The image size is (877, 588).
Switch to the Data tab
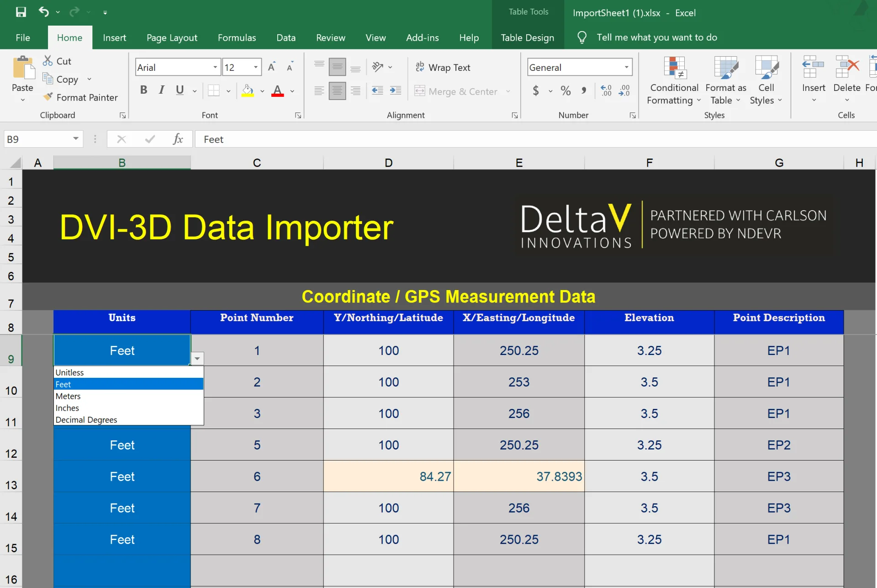(286, 37)
